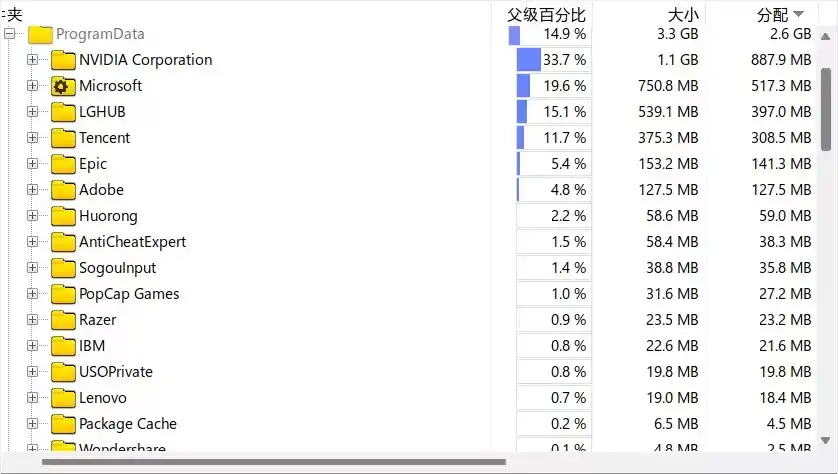Click the LGHUB folder icon

pos(63,112)
